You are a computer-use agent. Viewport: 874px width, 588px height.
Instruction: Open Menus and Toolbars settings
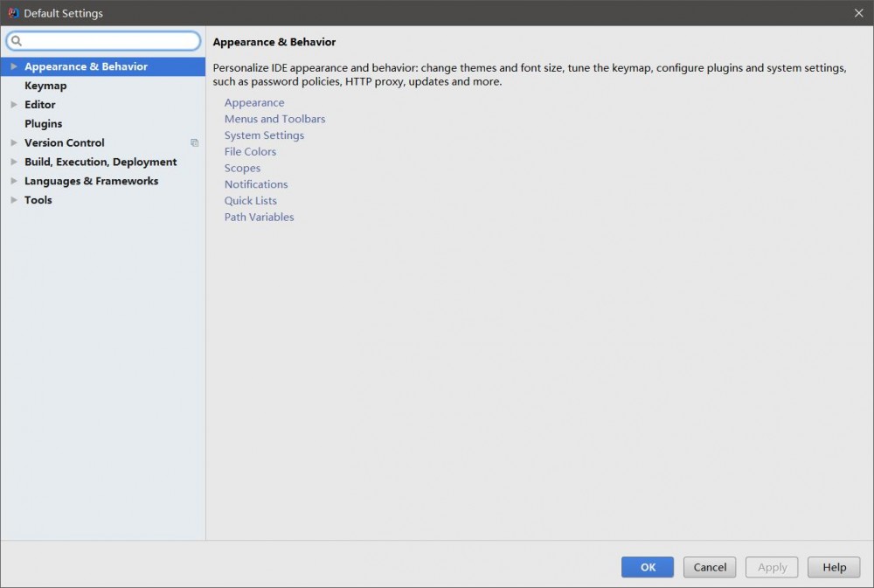click(274, 119)
